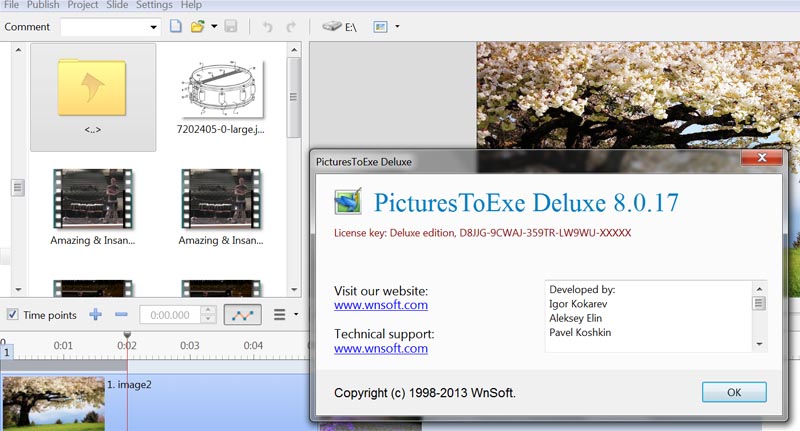
Task: Click the Copyright (c) 1998-2013 WnSoft text
Action: point(425,393)
